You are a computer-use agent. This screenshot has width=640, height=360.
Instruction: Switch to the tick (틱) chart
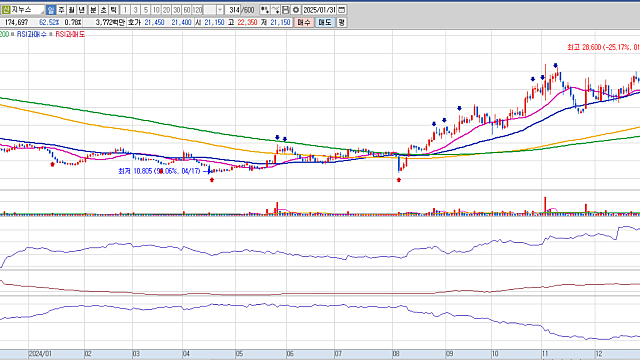coord(114,10)
